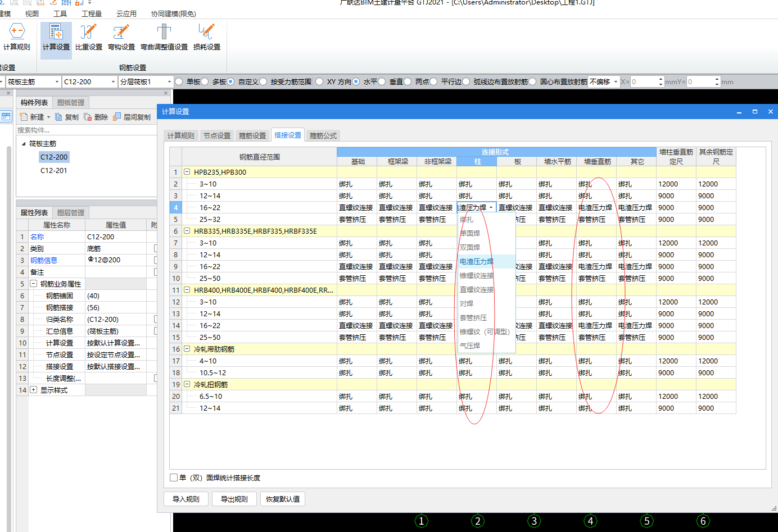Screen dimensions: 778x532
Task: Minimize the 计算设置 dialog
Action: (x=739, y=112)
